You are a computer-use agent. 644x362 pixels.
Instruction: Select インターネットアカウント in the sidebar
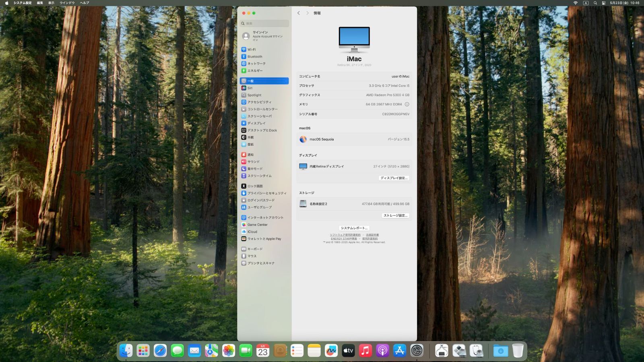click(x=264, y=217)
